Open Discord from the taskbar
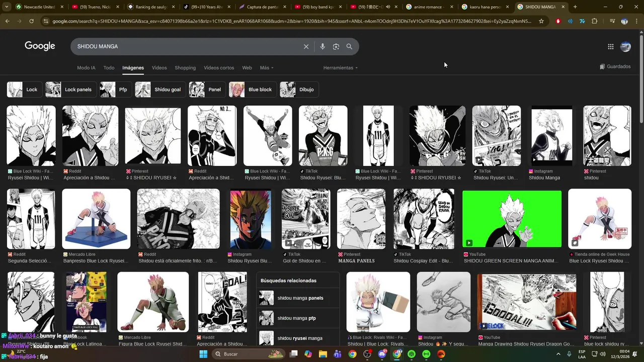 coord(382,354)
